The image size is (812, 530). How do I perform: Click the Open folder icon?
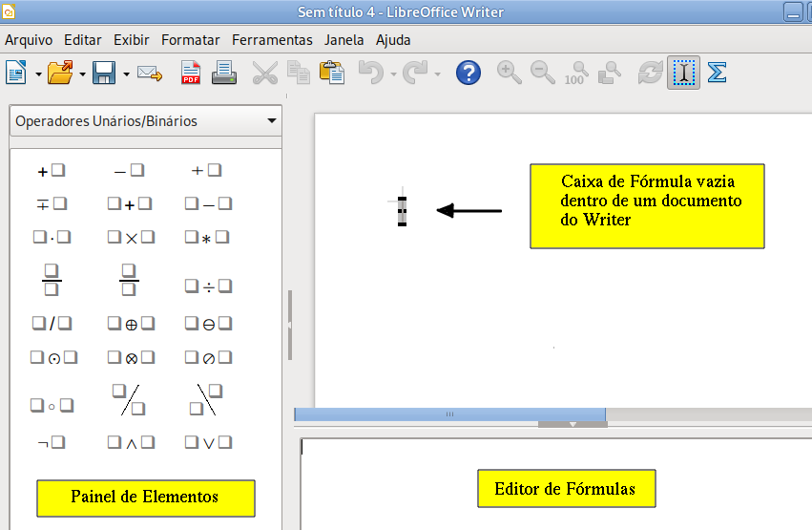pyautogui.click(x=60, y=73)
